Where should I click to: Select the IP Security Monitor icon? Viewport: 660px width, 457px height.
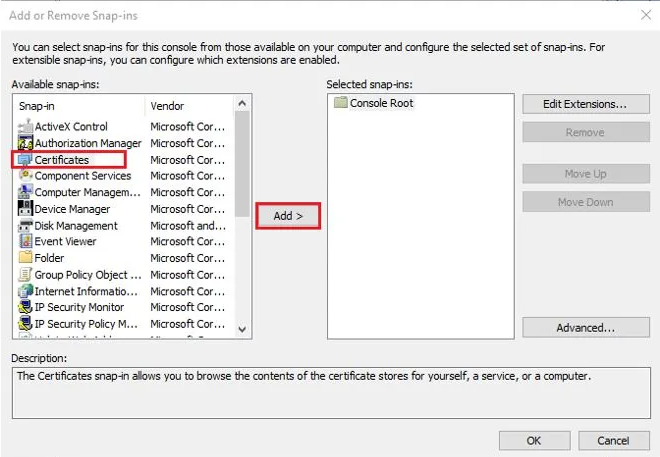coord(25,307)
